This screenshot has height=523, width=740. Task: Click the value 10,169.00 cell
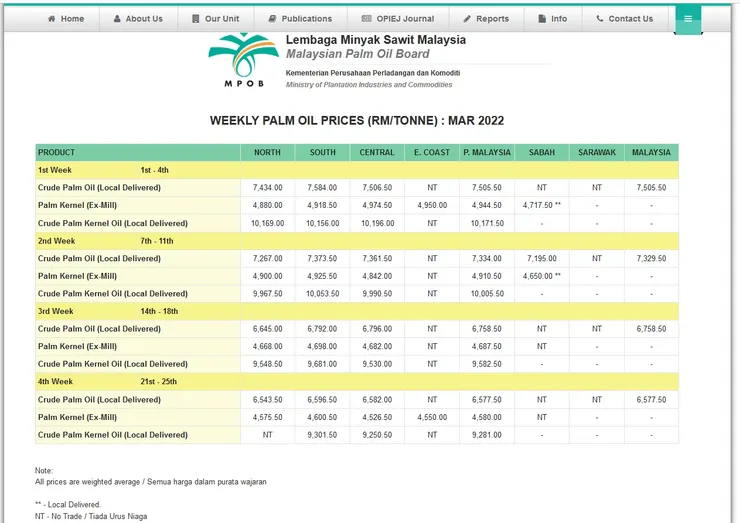[x=268, y=223]
